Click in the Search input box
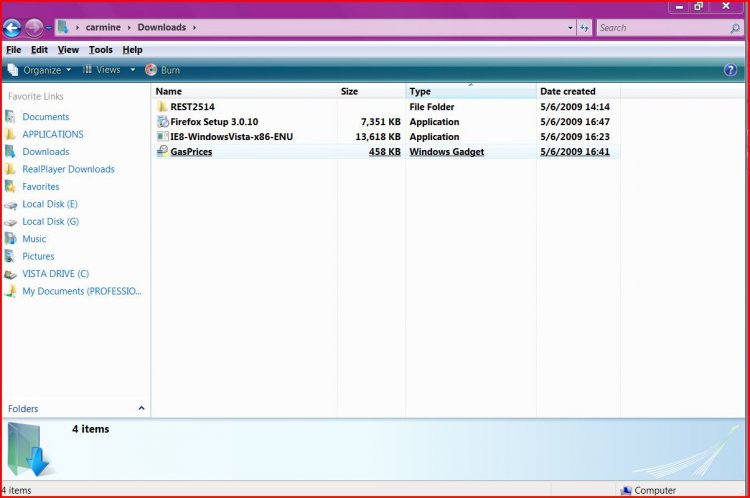Screen dimensions: 750x498 660,28
